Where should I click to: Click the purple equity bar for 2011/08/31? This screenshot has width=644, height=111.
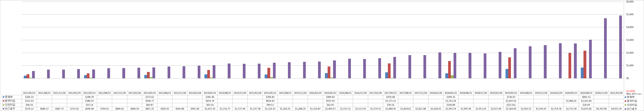(x=48, y=74)
